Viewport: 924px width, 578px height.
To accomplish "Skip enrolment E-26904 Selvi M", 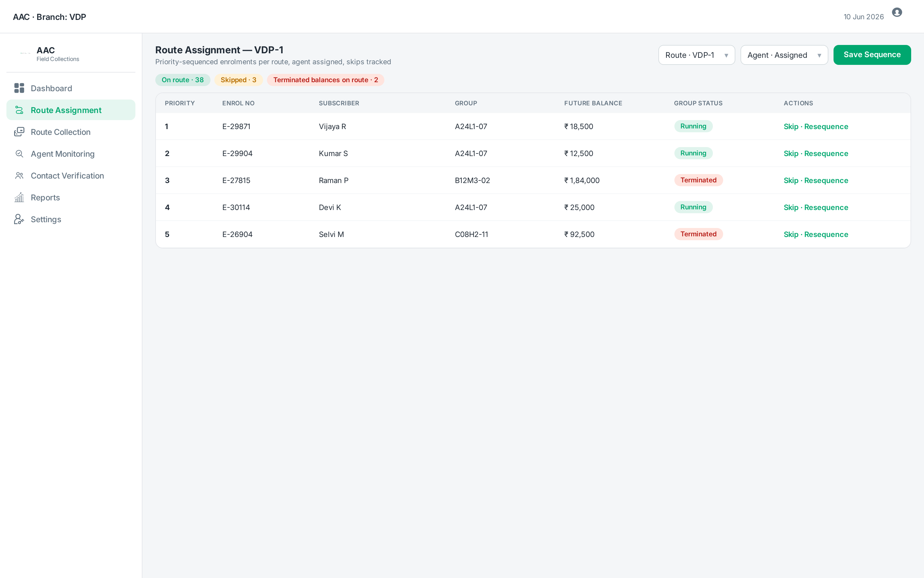I will pyautogui.click(x=791, y=234).
